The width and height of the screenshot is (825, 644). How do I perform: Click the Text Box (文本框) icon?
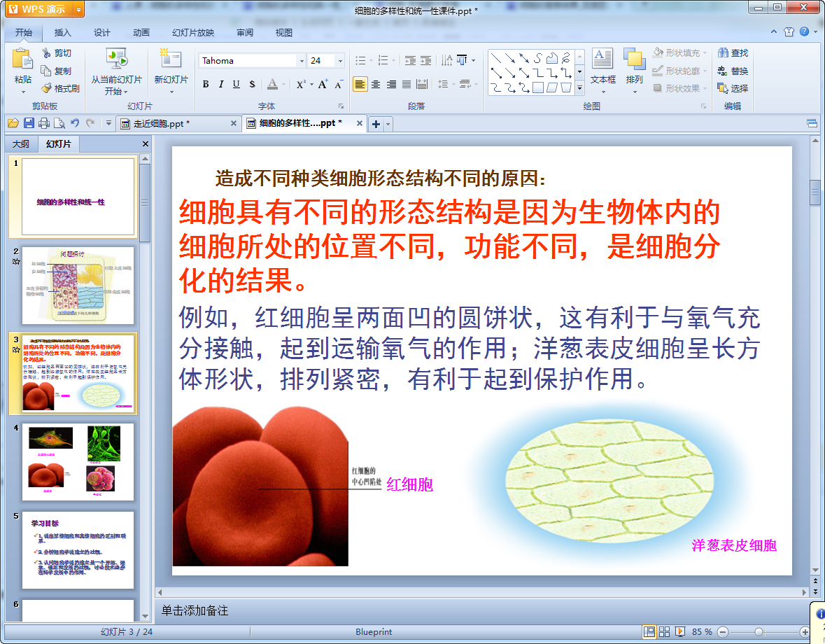tap(602, 59)
